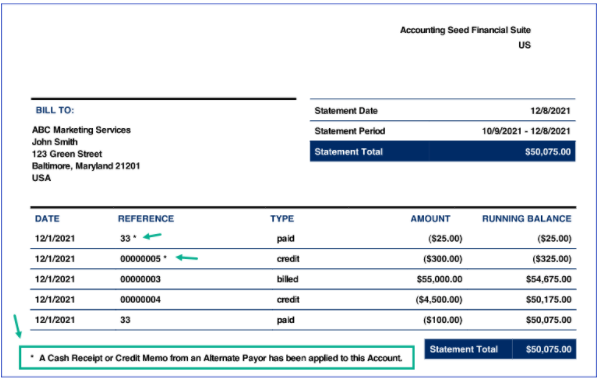Screen dimensions: 601x381
Task: Click the RUNNING BALANCE column header
Action: tap(527, 219)
